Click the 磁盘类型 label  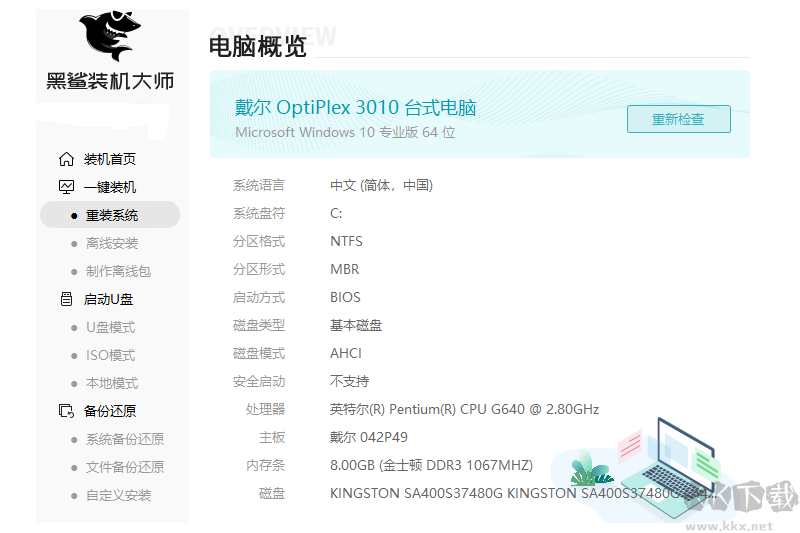[259, 325]
